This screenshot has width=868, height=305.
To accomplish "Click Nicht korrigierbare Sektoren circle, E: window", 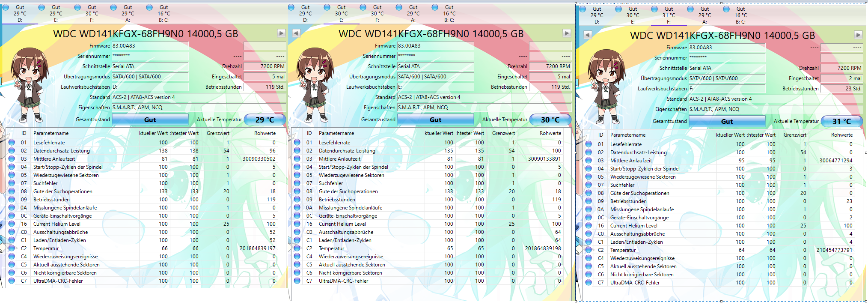I will 297,273.
